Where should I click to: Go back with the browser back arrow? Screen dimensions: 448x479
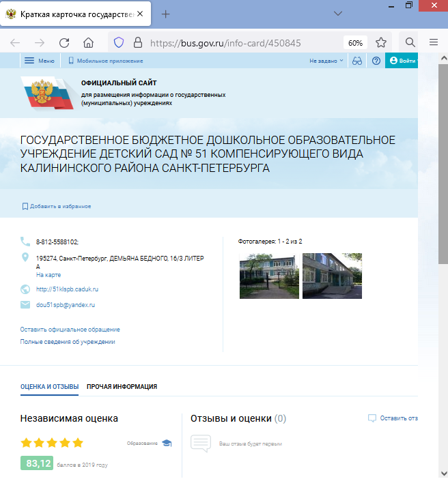click(15, 43)
